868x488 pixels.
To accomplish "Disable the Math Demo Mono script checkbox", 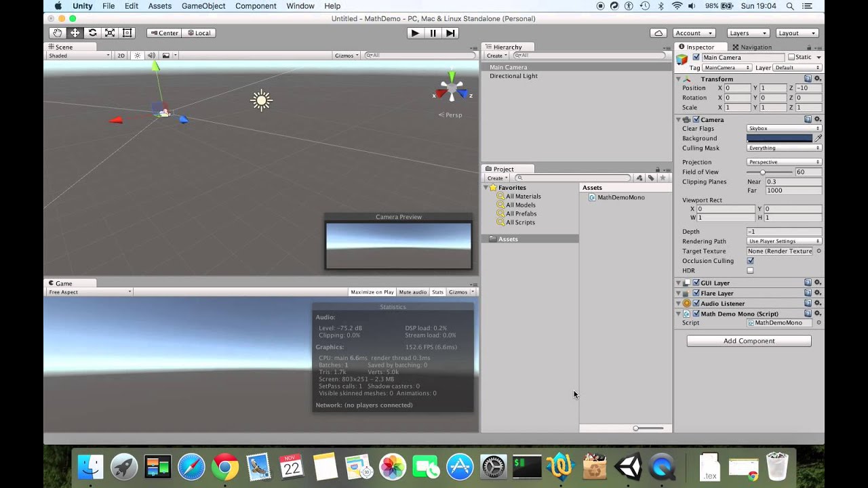I will [696, 314].
